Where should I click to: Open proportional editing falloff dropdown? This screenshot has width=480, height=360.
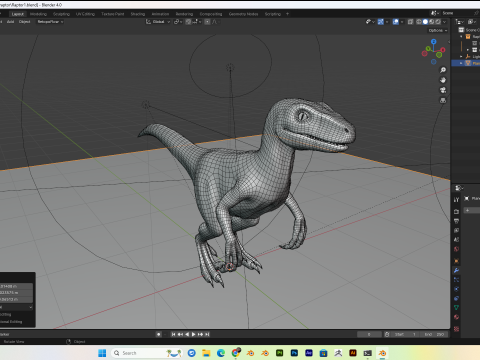point(215,22)
